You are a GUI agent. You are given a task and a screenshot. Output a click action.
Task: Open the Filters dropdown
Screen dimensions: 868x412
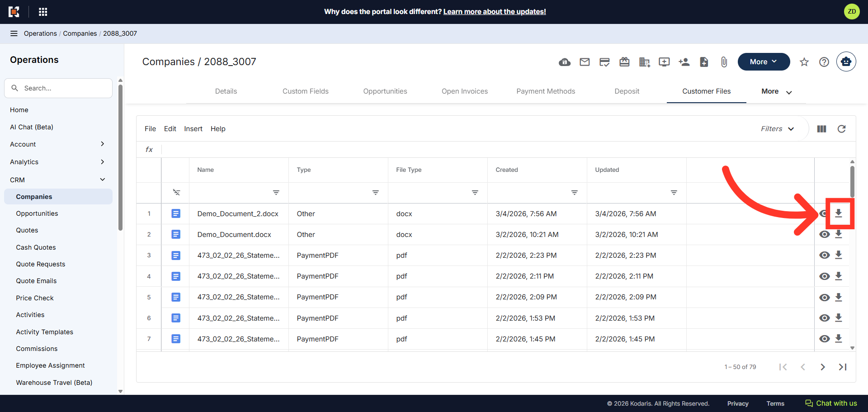[777, 129]
